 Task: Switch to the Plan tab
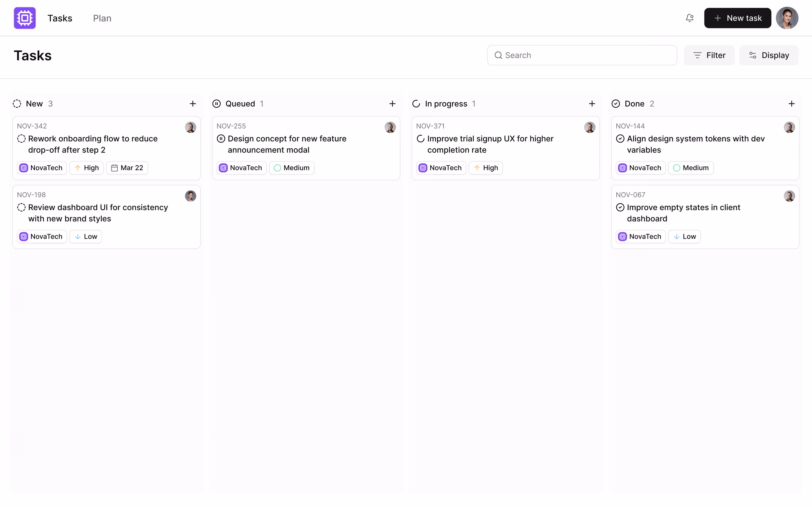(102, 18)
